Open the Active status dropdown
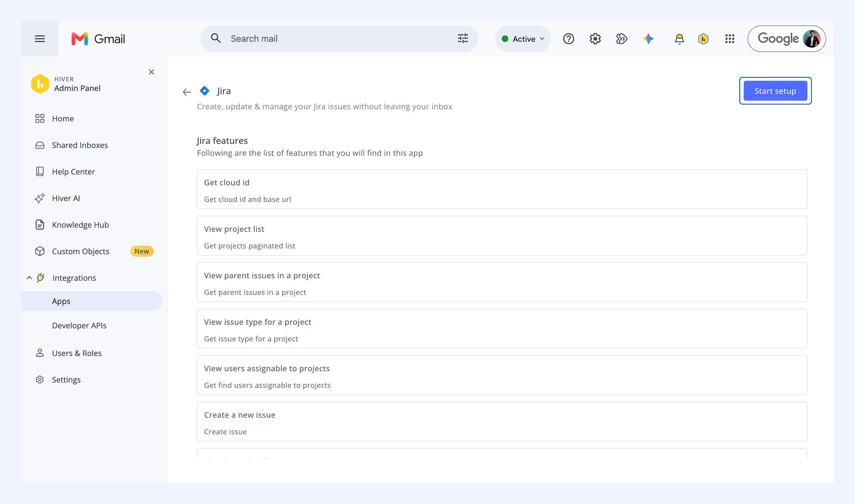 coord(523,39)
